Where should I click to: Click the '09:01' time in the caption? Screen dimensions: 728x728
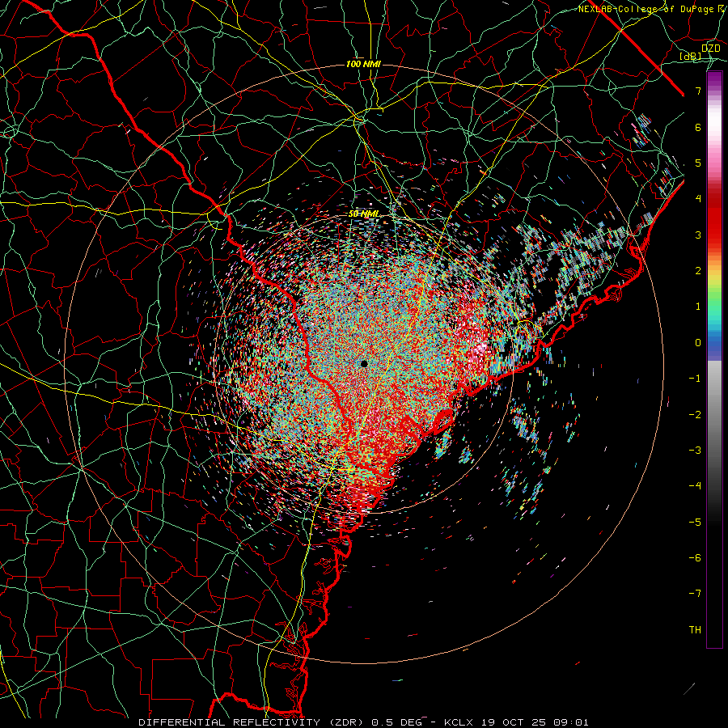tap(569, 722)
